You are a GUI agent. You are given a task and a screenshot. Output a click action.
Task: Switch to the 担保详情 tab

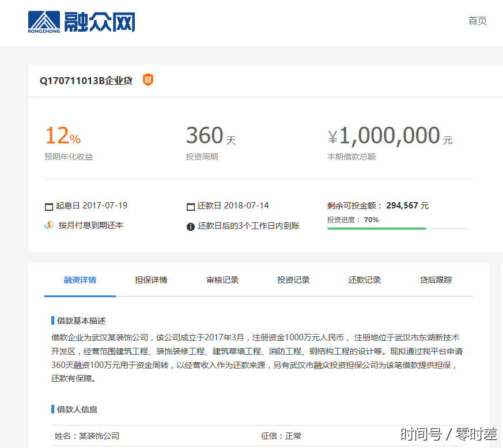[151, 280]
